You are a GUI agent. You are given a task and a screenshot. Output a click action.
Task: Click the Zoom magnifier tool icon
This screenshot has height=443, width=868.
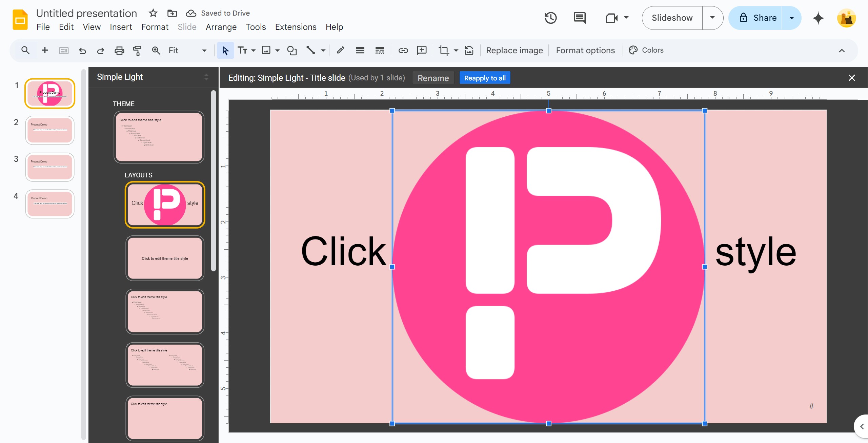[x=156, y=51]
